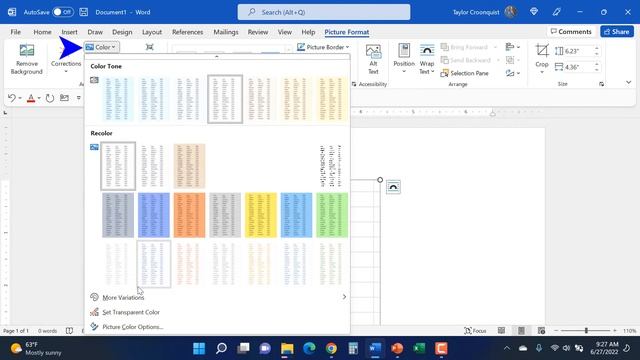Switch to the Picture Format tab
This screenshot has width=640, height=360.
point(347,32)
